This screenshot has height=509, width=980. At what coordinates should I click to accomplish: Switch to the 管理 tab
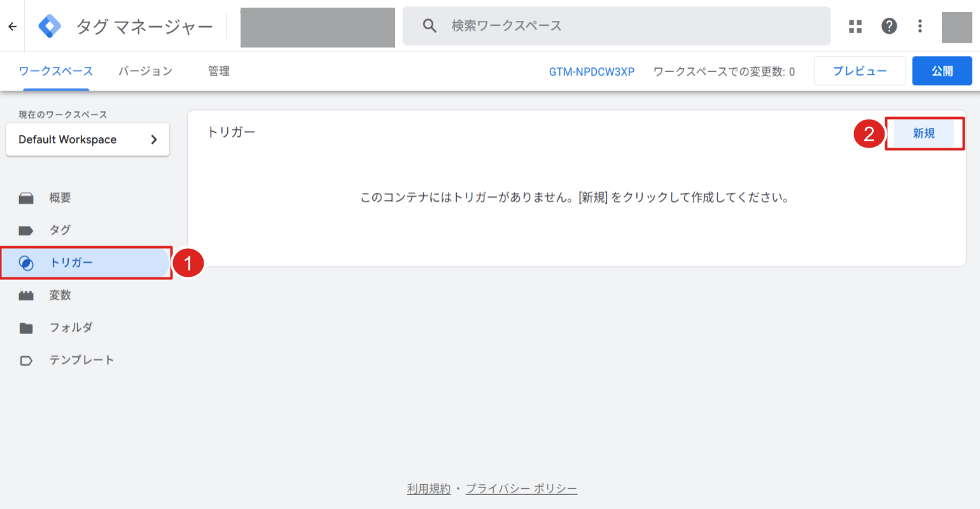(x=219, y=71)
